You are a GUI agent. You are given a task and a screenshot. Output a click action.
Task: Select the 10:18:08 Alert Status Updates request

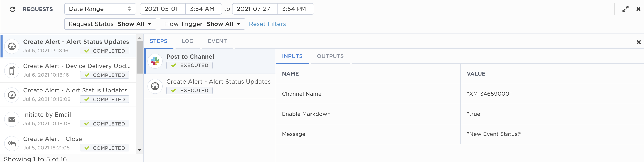coord(68,95)
